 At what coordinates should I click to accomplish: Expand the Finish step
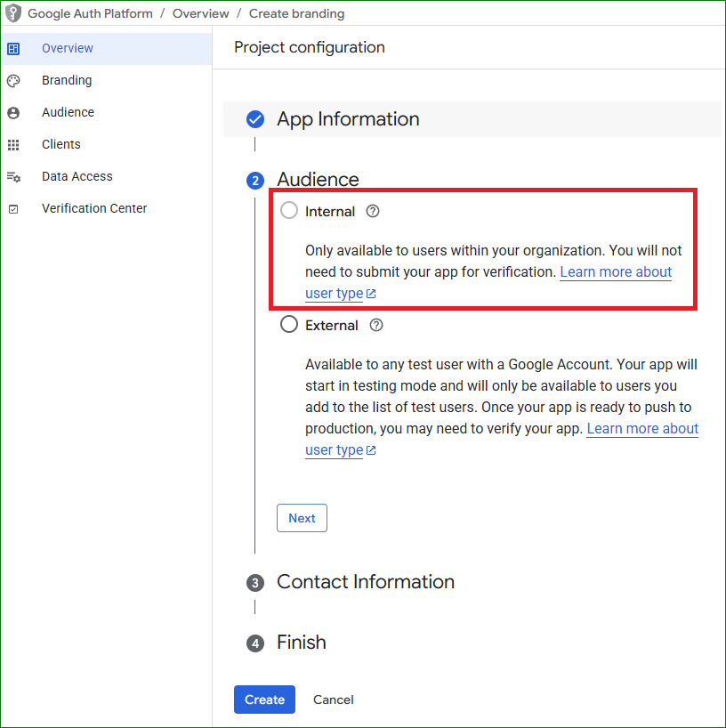coord(301,643)
